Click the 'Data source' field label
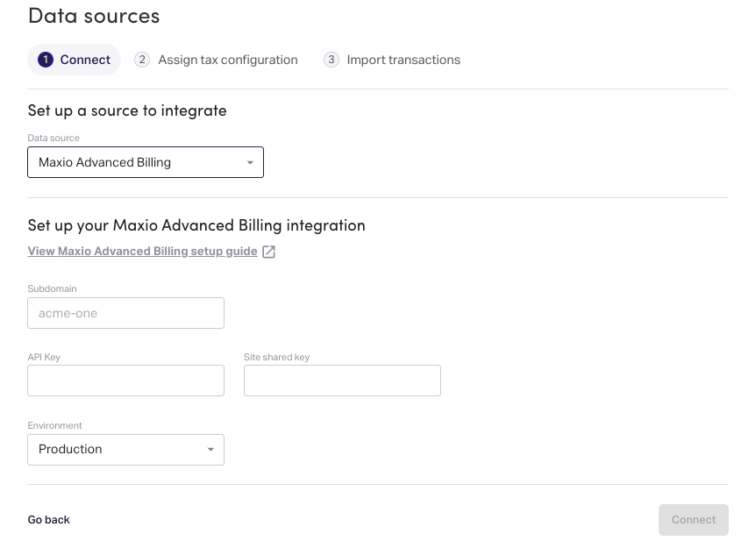The height and width of the screenshot is (555, 756). point(53,138)
